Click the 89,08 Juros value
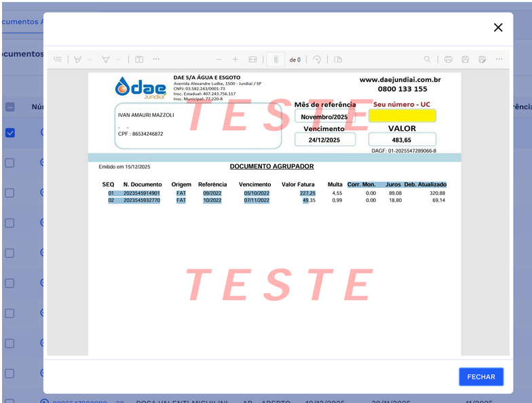Screen dimensions: 532x403 (395, 193)
